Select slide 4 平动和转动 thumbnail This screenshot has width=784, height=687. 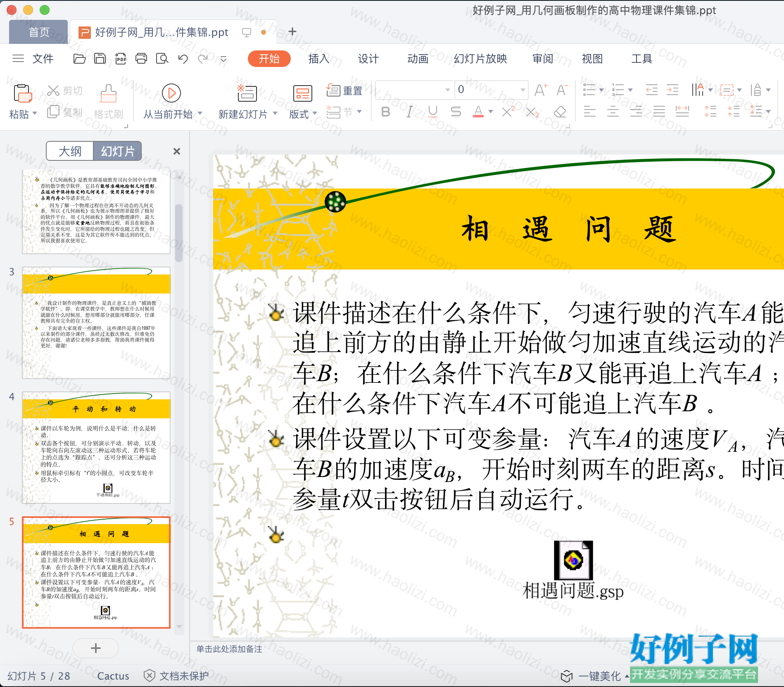point(96,448)
